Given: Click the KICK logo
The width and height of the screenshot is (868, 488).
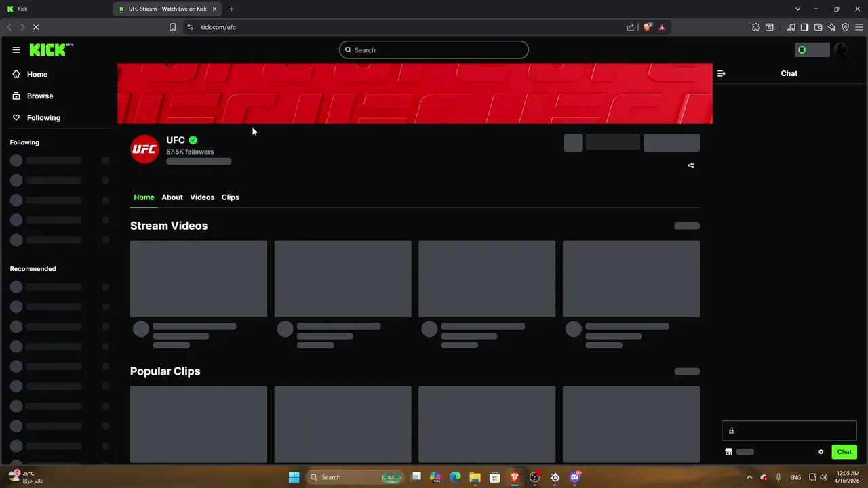Looking at the screenshot, I should tap(52, 49).
